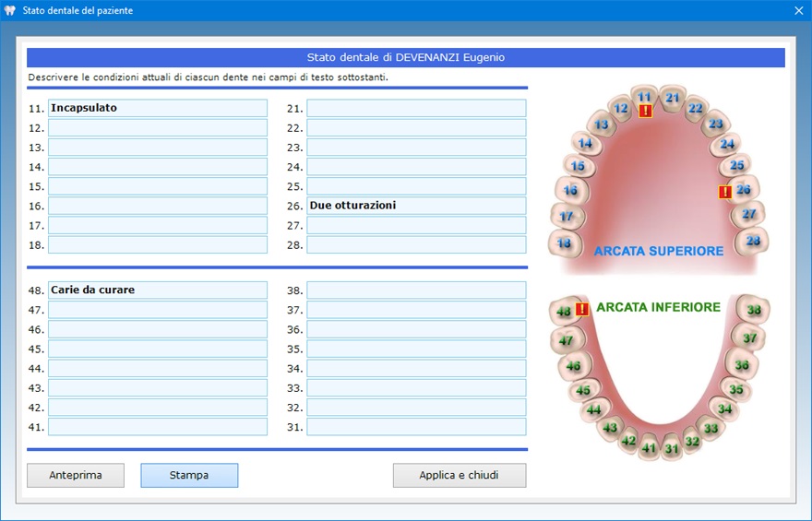The width and height of the screenshot is (812, 521).
Task: Focus the empty field for tooth 45
Action: [158, 349]
